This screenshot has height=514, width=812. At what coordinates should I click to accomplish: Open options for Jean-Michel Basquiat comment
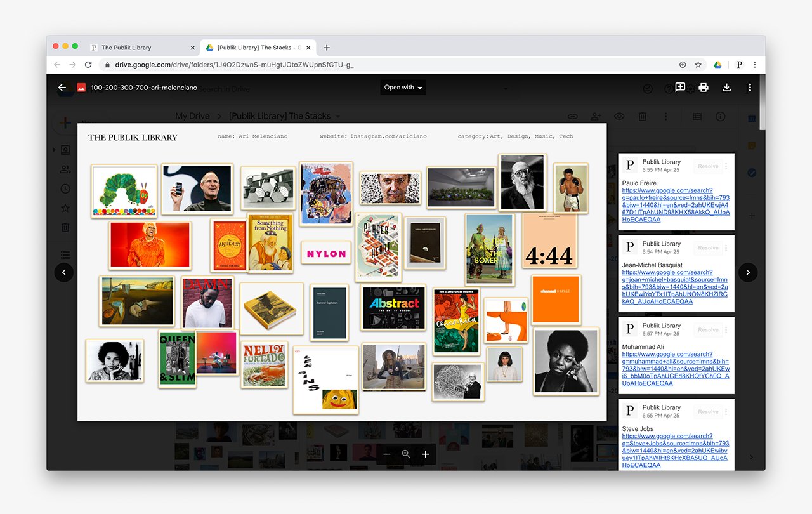click(x=726, y=248)
